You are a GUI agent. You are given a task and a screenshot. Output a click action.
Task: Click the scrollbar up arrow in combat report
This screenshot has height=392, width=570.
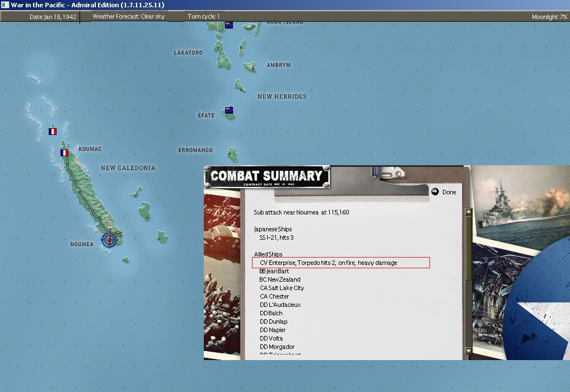tap(469, 211)
